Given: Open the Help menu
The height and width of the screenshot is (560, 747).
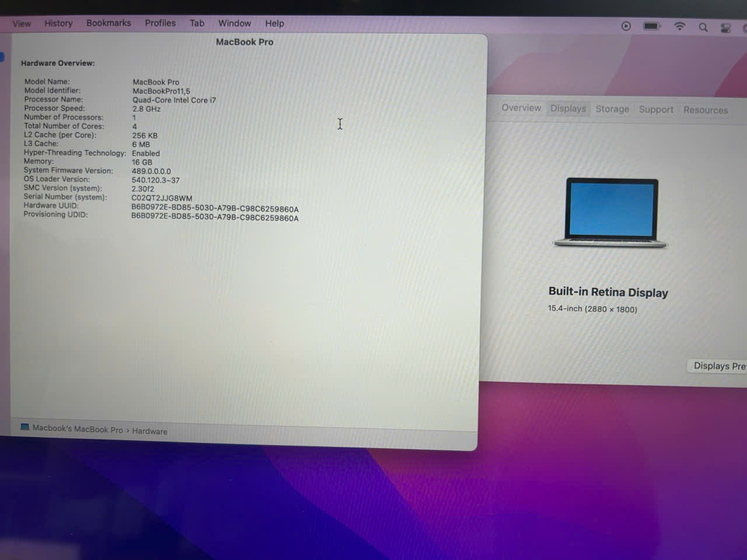Looking at the screenshot, I should tap(274, 23).
